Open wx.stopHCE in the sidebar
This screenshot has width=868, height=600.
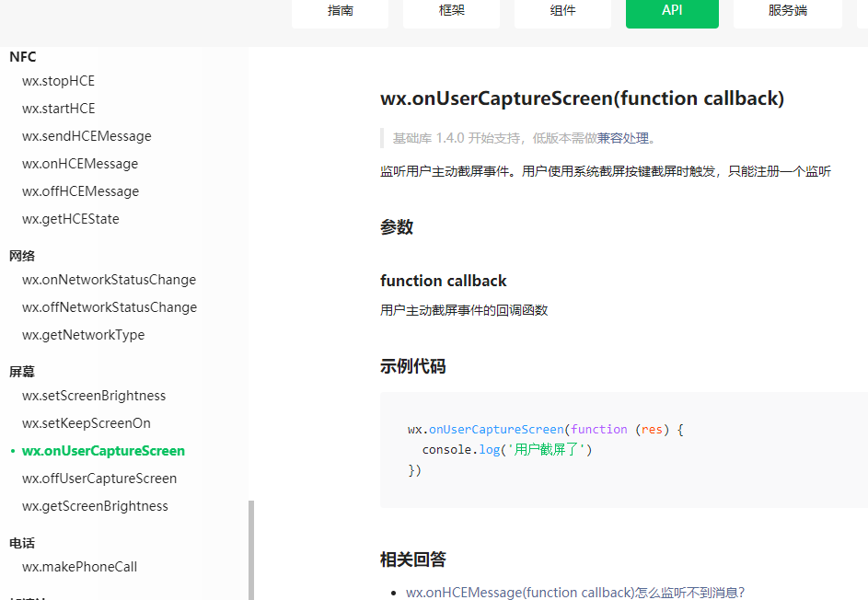(58, 81)
